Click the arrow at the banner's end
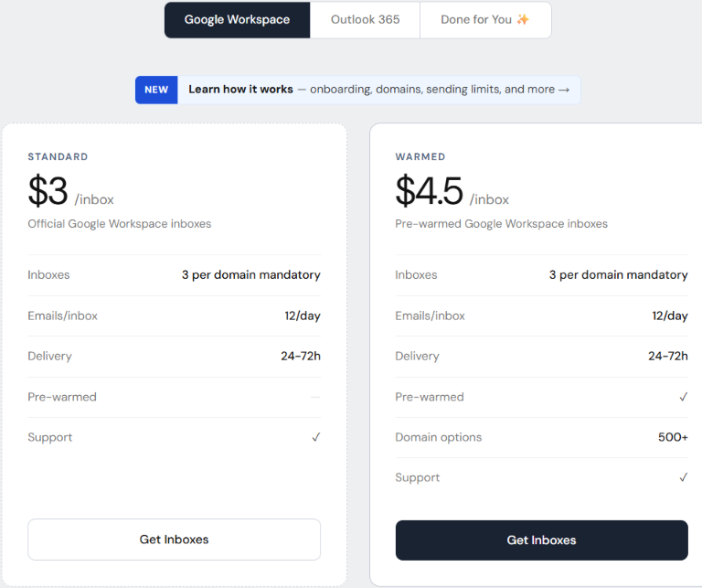This screenshot has width=702, height=588. coord(564,90)
